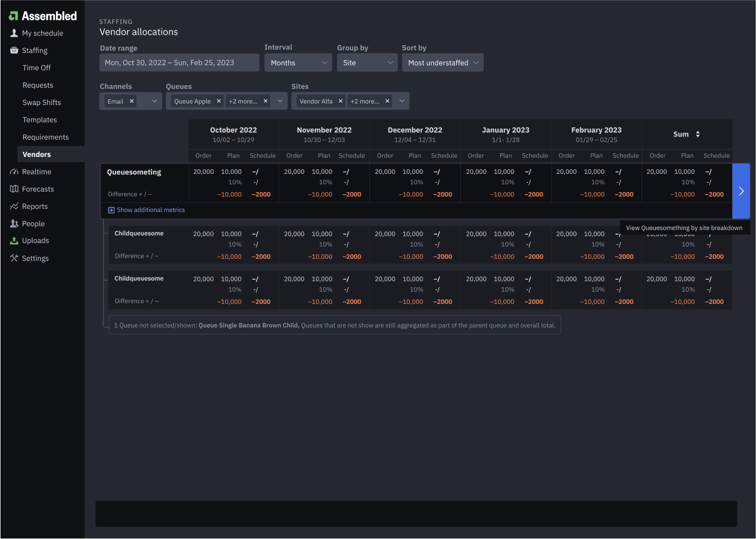756x539 pixels.
Task: Show additional metrics for Queuesometing
Action: coord(146,210)
